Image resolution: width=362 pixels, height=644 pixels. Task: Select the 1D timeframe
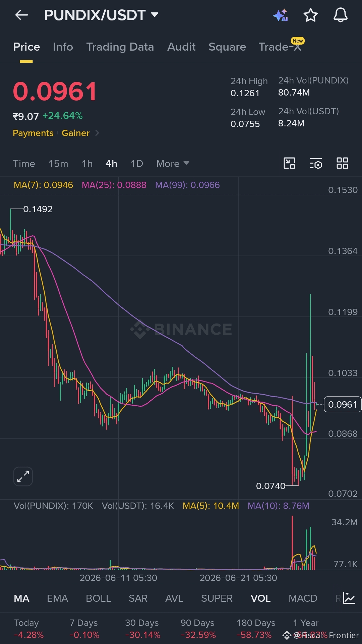(x=137, y=164)
